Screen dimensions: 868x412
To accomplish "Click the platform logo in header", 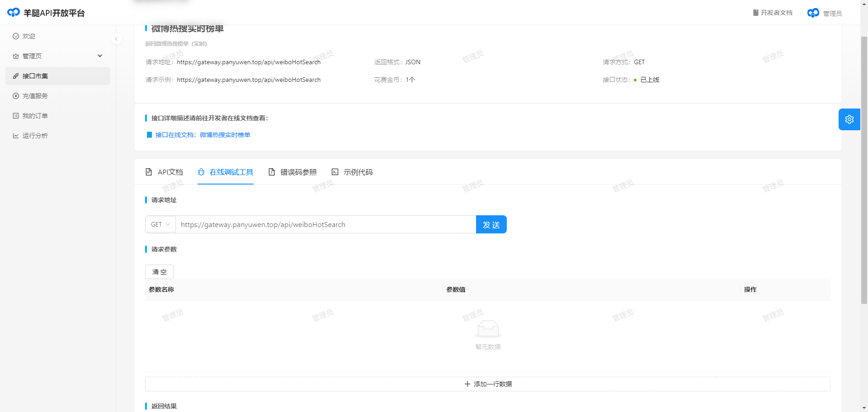I will (x=14, y=13).
